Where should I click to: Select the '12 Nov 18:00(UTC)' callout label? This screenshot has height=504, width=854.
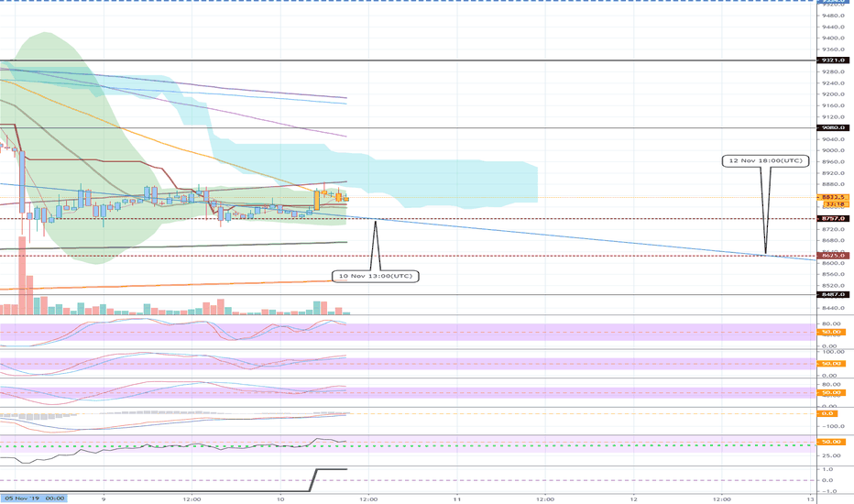click(x=765, y=160)
